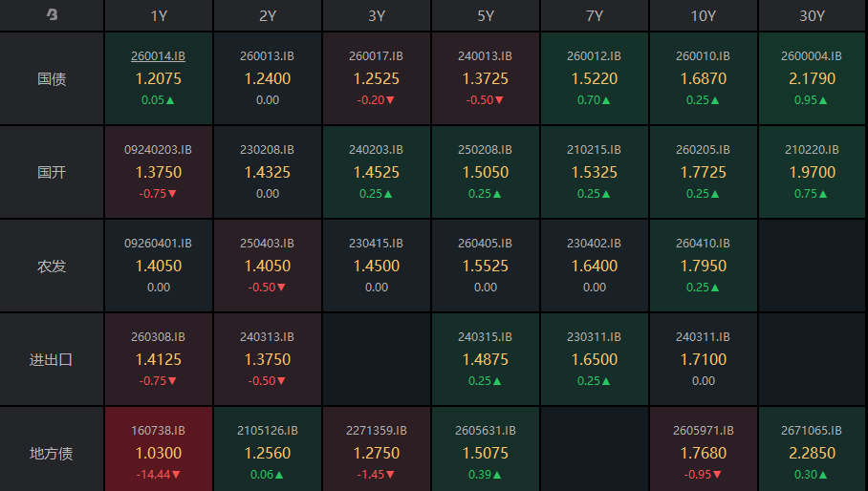Viewport: 868px width, 491px height.
Task: Select the 260017.IB cell with yield 1.2525
Action: [x=377, y=78]
